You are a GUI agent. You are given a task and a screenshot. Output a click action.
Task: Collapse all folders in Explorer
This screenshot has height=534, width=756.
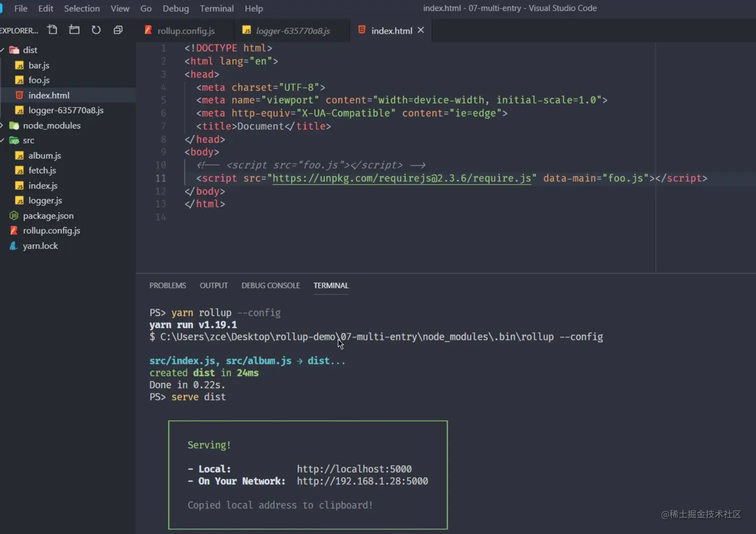[118, 30]
